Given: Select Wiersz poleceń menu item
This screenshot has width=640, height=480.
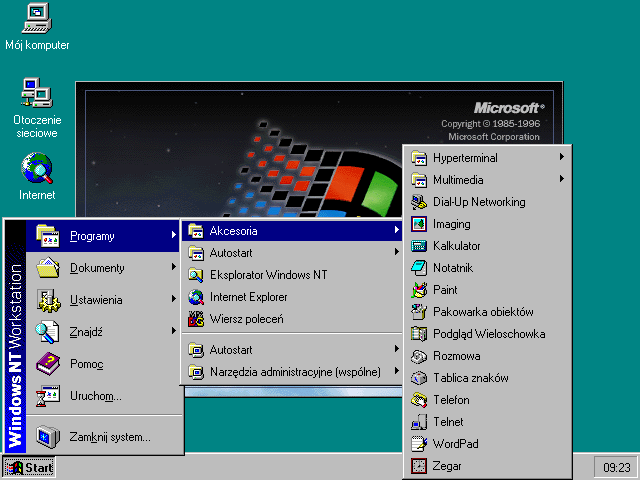Looking at the screenshot, I should click(x=246, y=319).
